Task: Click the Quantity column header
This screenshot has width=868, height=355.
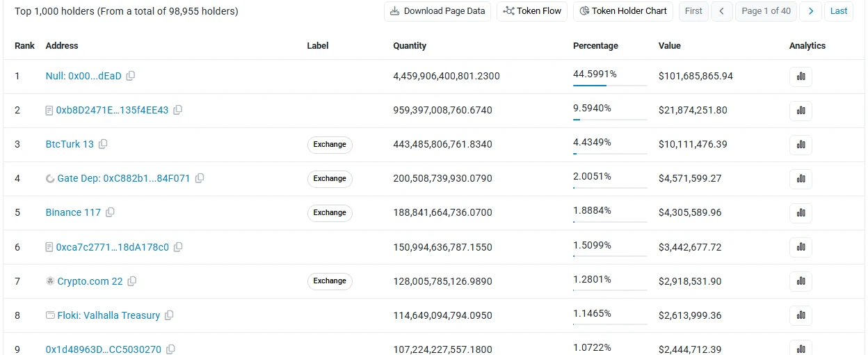Action: pyautogui.click(x=410, y=46)
